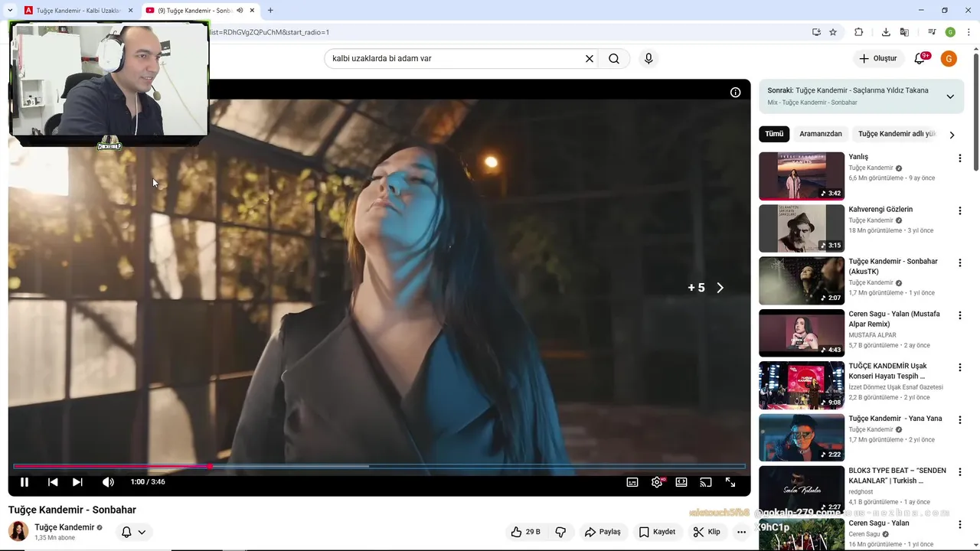Click the search magnifier button
This screenshot has height=551, width=980.
(x=614, y=58)
